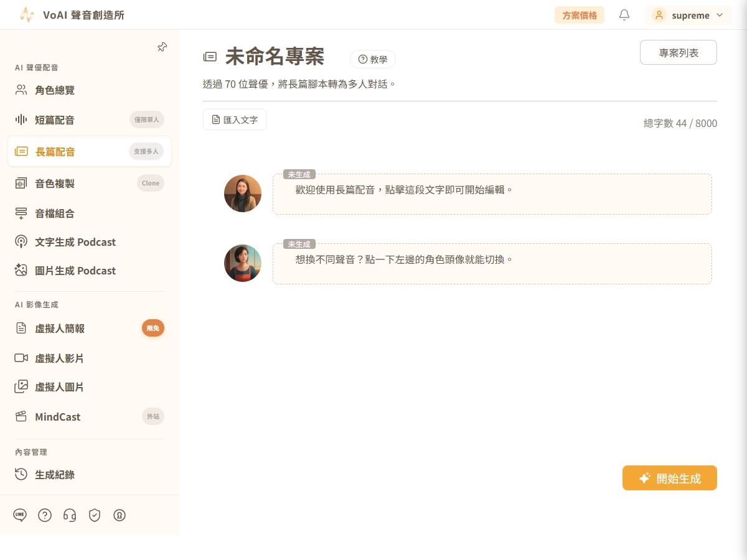Click the 音色複製 icon
Screen dimensions: 747x560
tap(21, 183)
